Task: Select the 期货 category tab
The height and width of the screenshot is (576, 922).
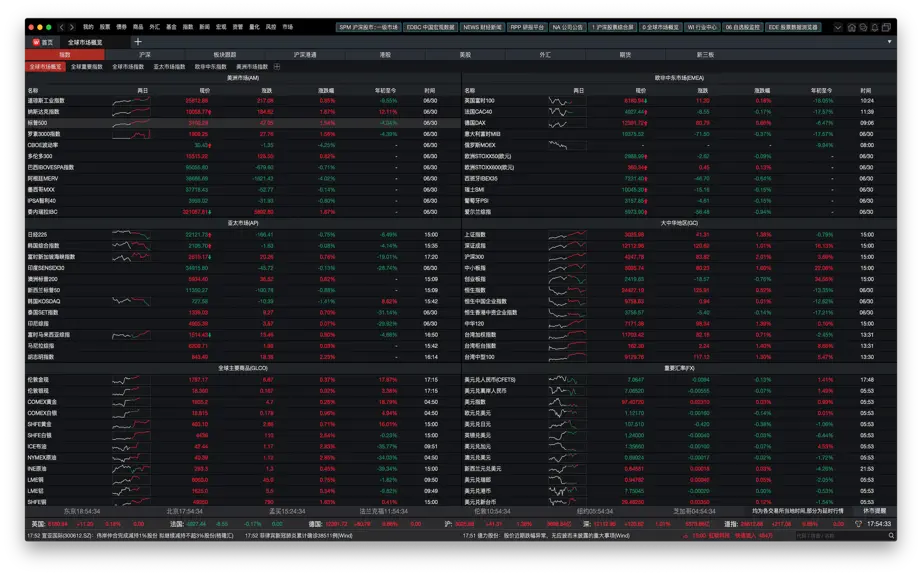Action: (x=625, y=55)
